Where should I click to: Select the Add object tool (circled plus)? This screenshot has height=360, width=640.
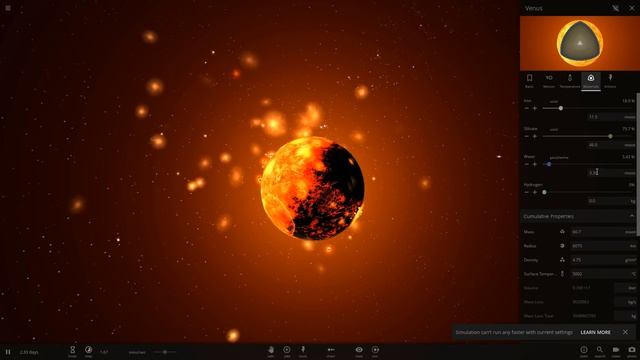click(287, 351)
